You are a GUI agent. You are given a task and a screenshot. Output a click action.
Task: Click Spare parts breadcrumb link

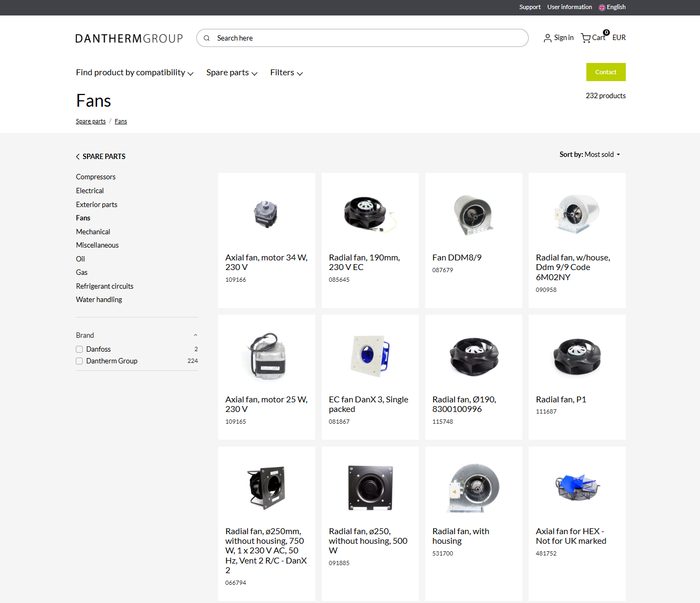pos(91,121)
